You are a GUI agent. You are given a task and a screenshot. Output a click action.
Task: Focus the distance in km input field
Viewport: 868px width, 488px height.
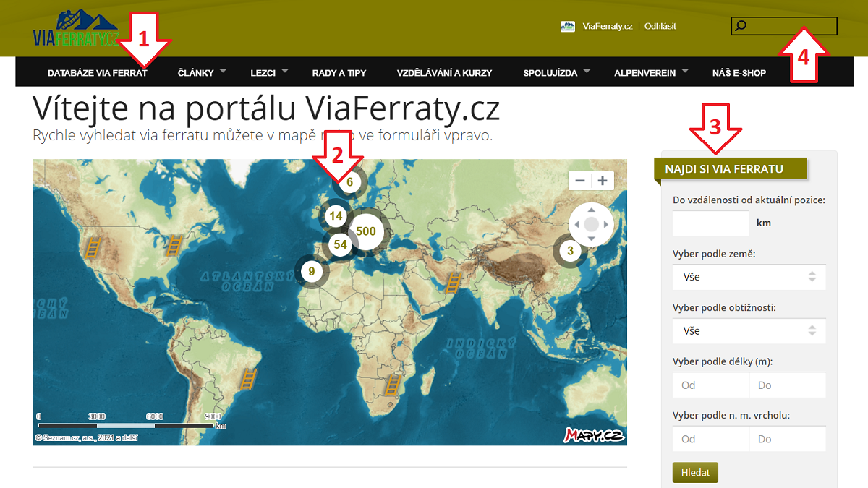pyautogui.click(x=711, y=223)
